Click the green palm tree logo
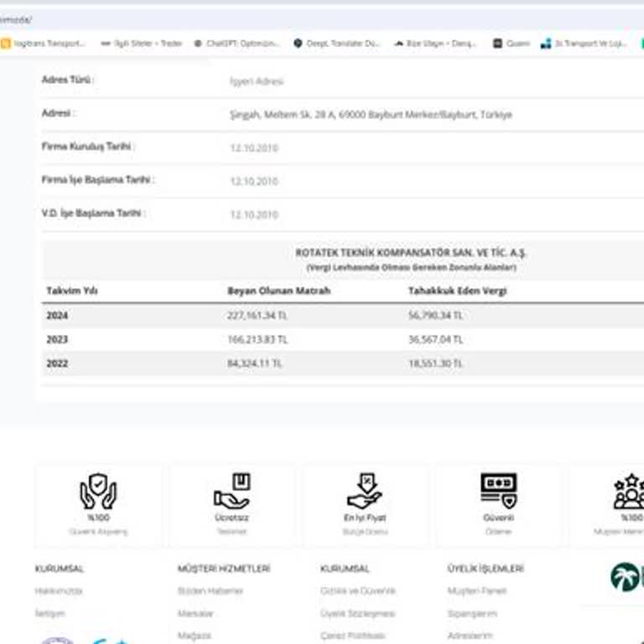This screenshot has width=644, height=644. point(626,577)
